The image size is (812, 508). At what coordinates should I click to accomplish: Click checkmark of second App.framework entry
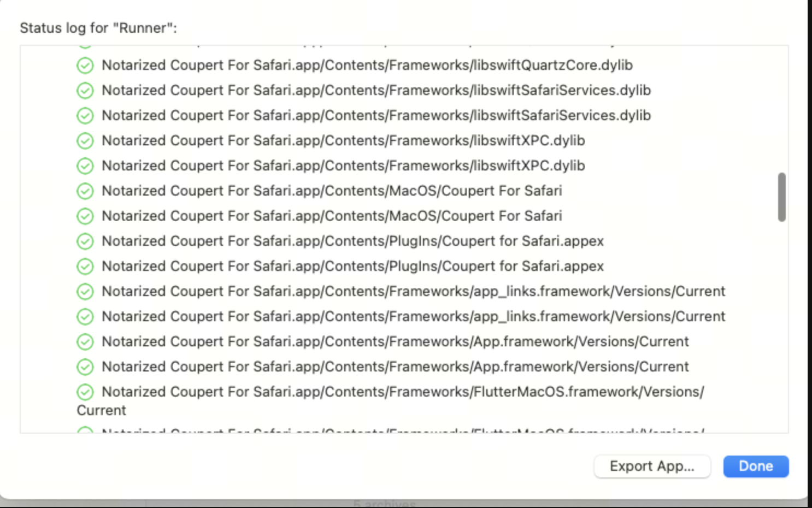(x=85, y=367)
